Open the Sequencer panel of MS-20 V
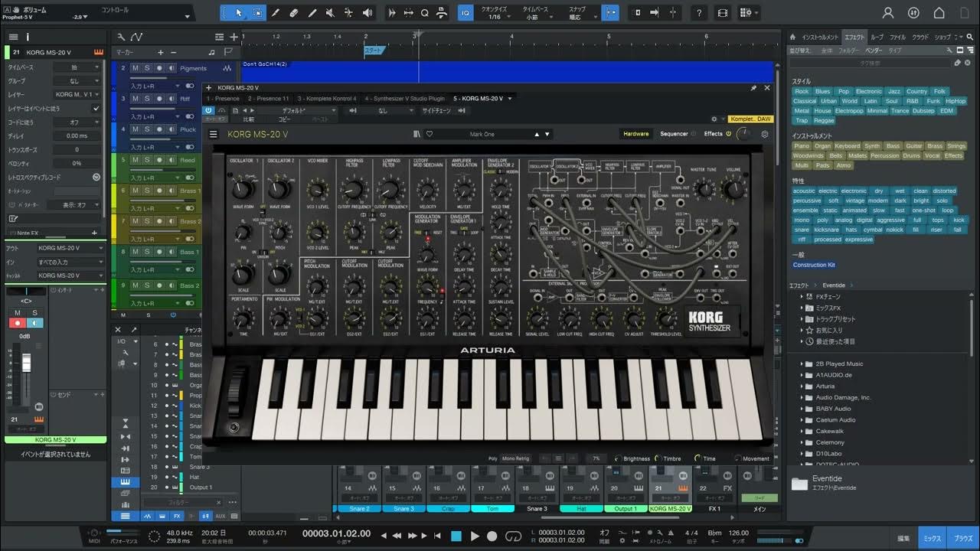This screenshot has height=551, width=980. [674, 134]
